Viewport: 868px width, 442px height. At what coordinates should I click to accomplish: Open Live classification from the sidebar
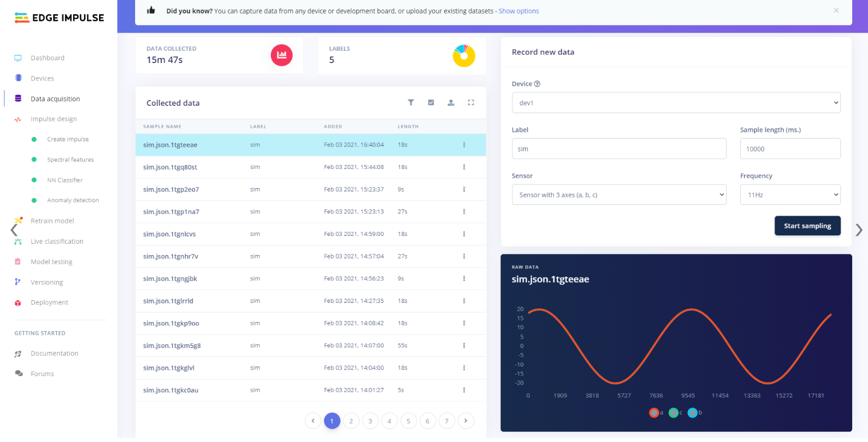[x=57, y=241]
